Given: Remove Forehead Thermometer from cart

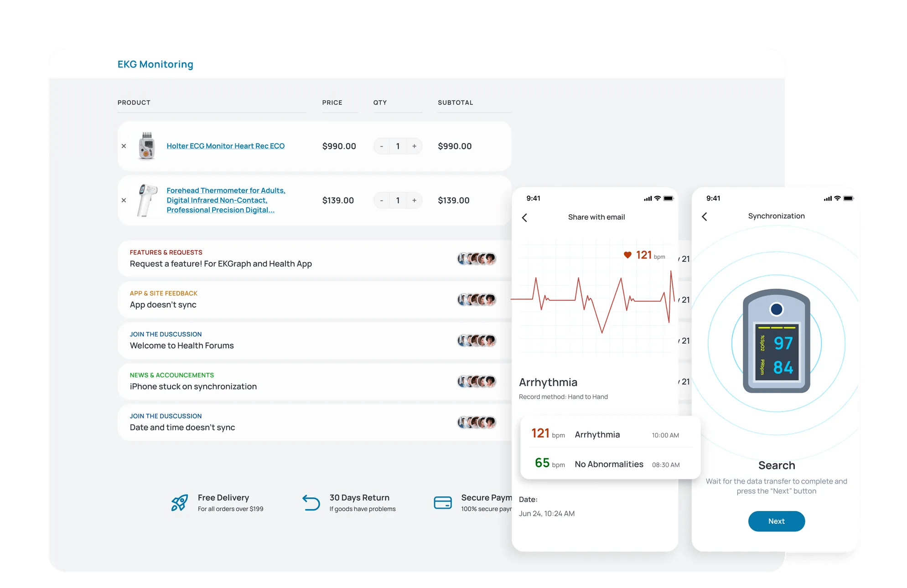Looking at the screenshot, I should click(124, 200).
